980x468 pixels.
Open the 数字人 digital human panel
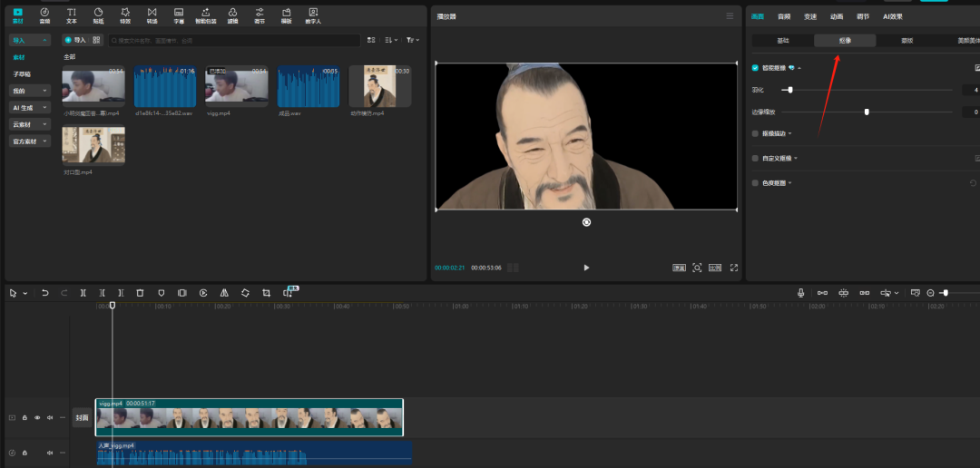(313, 15)
